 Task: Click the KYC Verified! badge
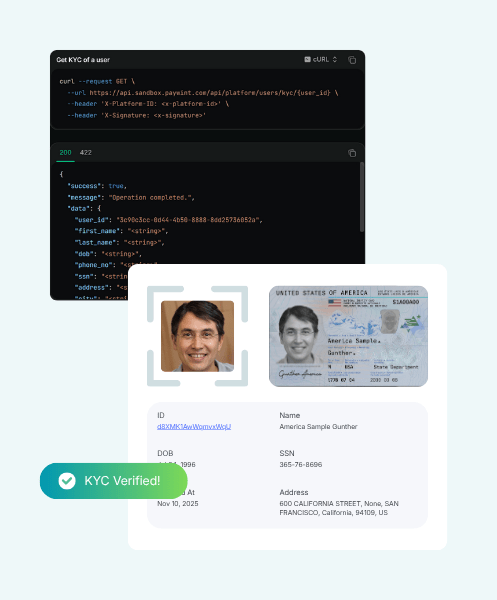click(114, 481)
